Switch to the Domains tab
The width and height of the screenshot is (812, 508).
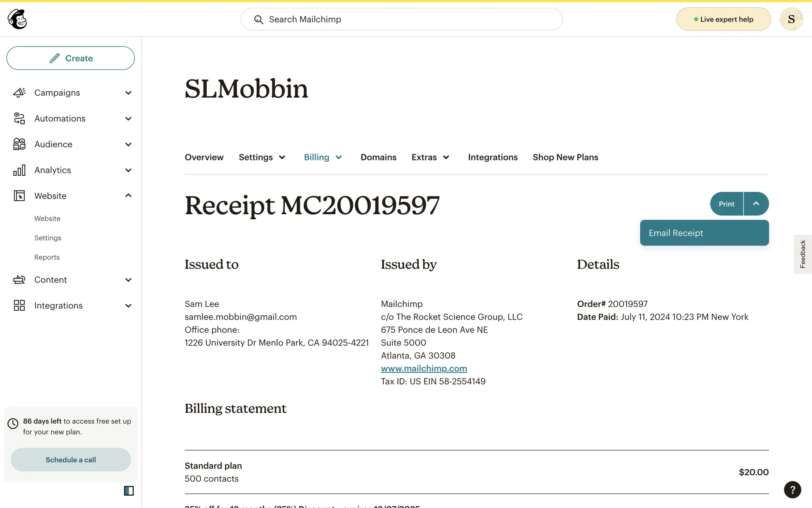(x=378, y=157)
